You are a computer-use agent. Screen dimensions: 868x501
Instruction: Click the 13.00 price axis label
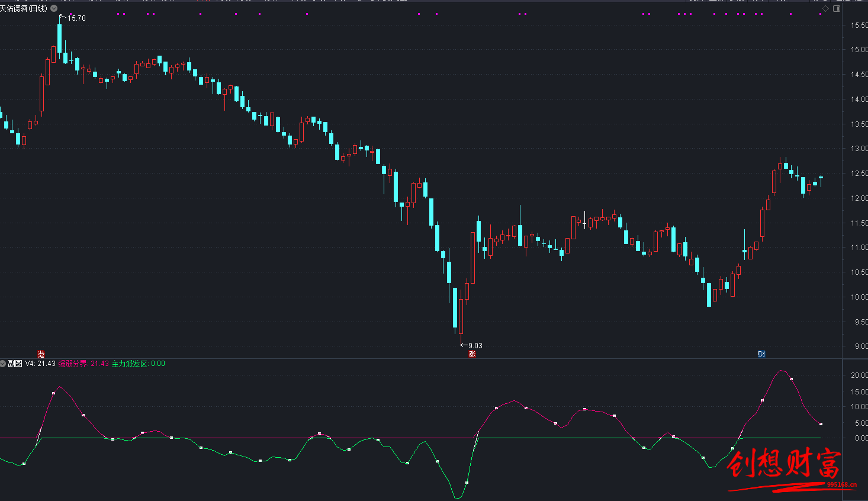[x=859, y=149]
